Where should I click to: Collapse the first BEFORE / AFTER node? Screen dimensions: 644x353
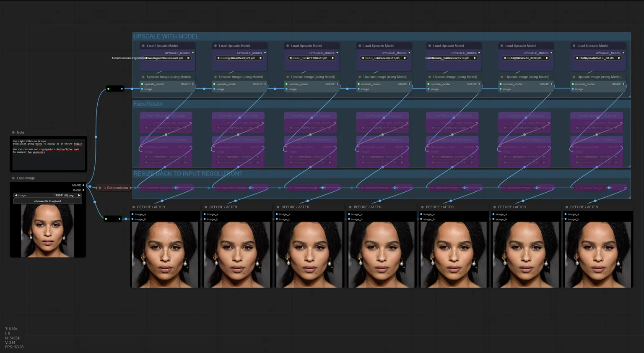pos(134,207)
